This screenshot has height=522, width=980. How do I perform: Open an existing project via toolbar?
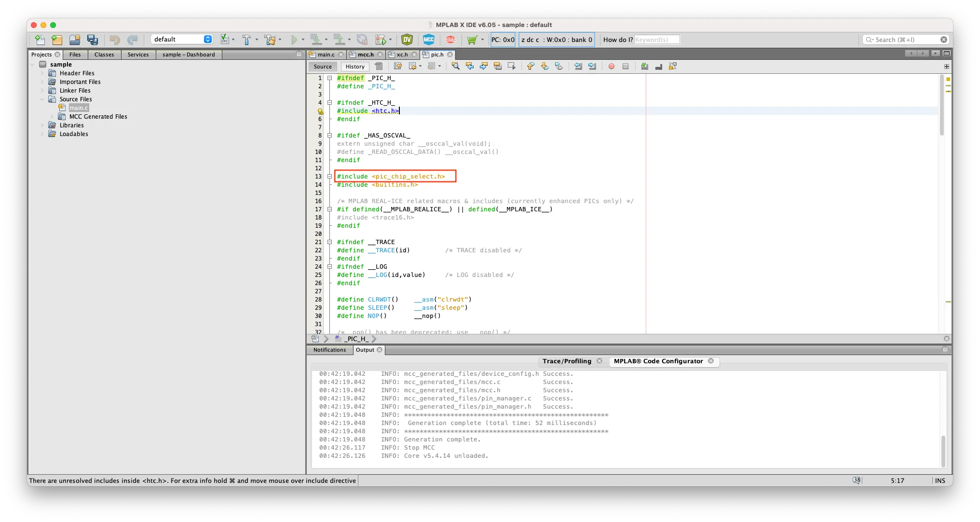(x=75, y=40)
